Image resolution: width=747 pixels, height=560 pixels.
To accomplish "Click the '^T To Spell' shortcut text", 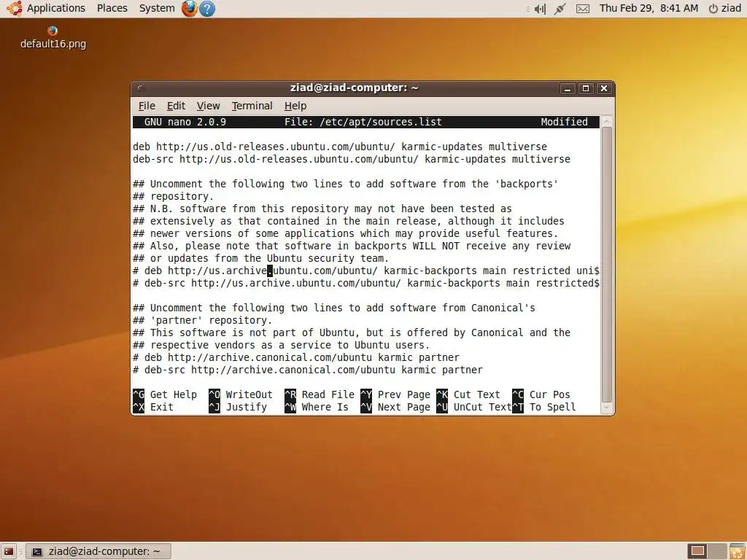I will pos(544,407).
